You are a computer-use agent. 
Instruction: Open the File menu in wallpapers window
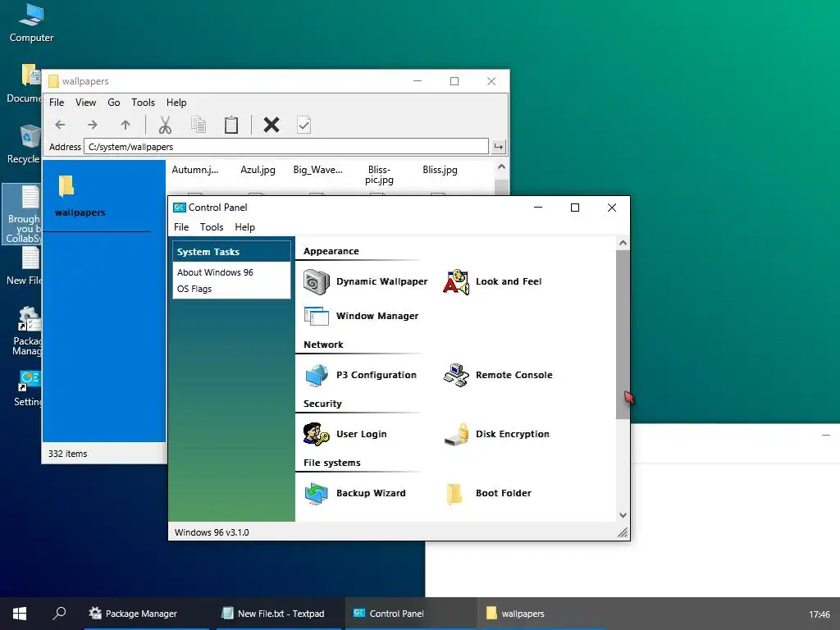tap(57, 103)
